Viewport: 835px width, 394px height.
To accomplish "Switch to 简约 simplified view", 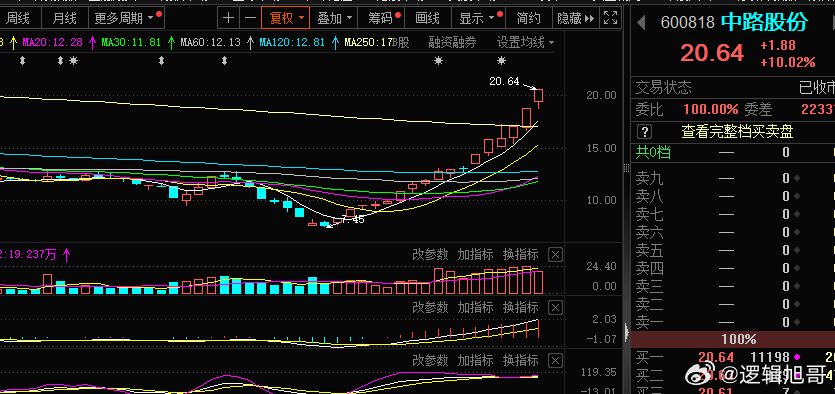I will (x=528, y=19).
